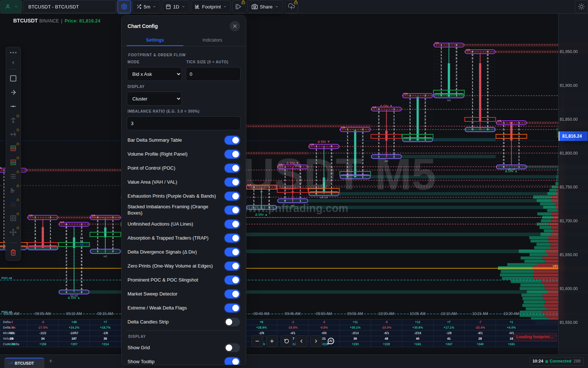Add a new chart tab
Image resolution: width=588 pixels, height=368 pixels.
(51, 361)
